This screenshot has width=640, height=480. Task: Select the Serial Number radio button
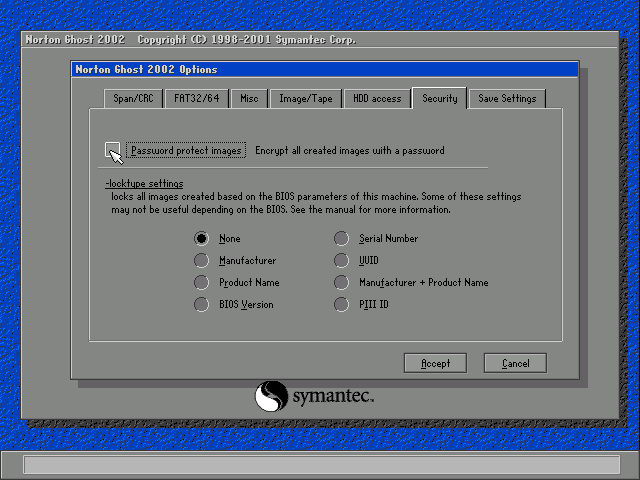[x=341, y=238]
